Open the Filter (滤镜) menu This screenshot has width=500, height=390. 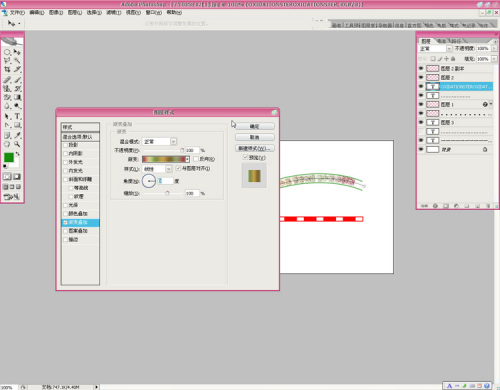(114, 12)
